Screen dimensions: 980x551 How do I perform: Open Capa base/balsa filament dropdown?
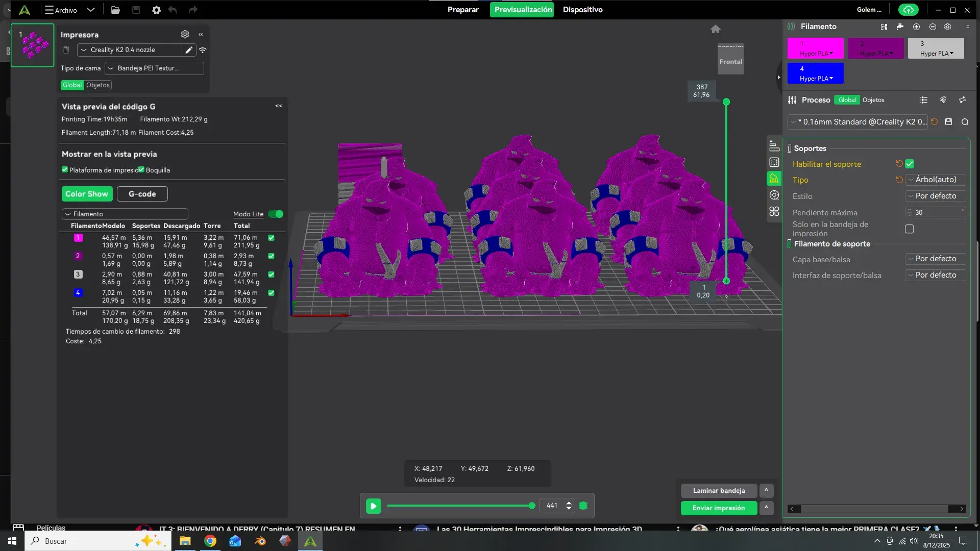coord(936,259)
